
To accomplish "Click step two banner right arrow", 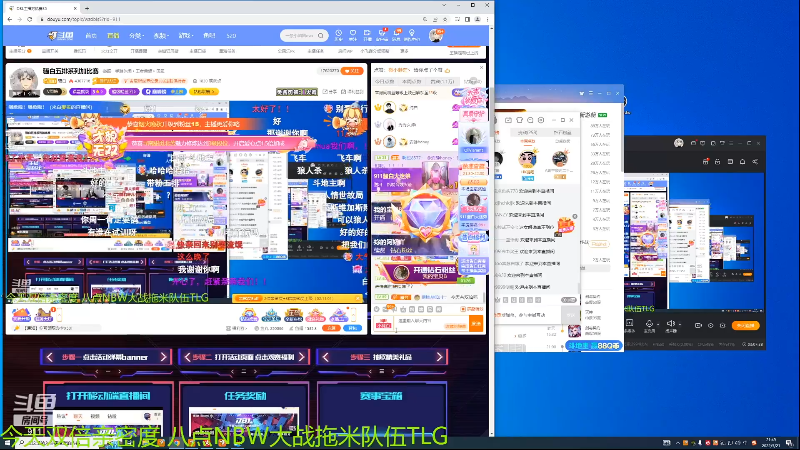I will (302, 357).
